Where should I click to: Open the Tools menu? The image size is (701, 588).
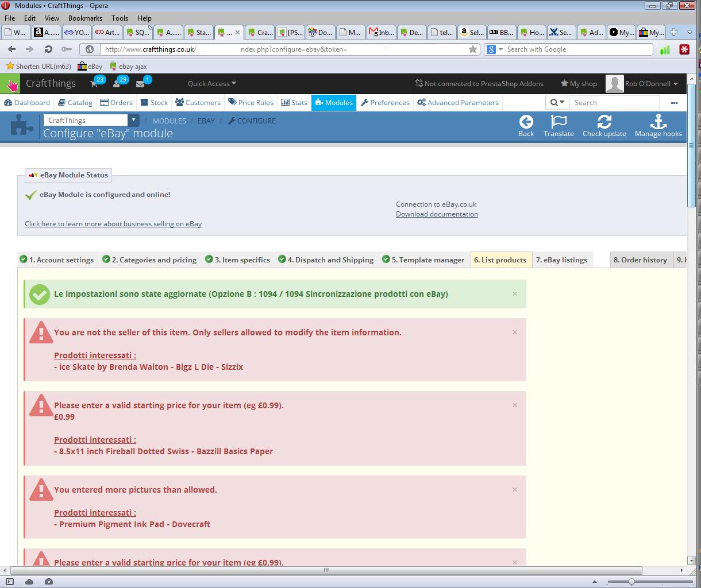click(120, 18)
